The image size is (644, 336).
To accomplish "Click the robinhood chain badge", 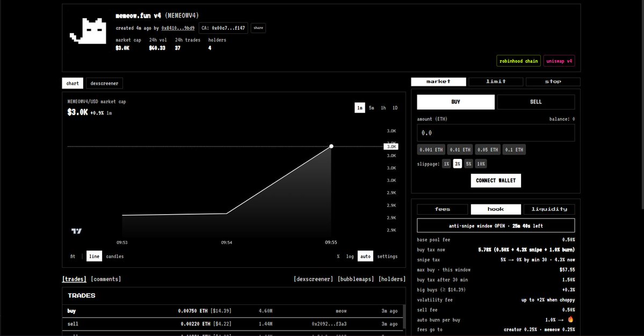I will [x=518, y=61].
